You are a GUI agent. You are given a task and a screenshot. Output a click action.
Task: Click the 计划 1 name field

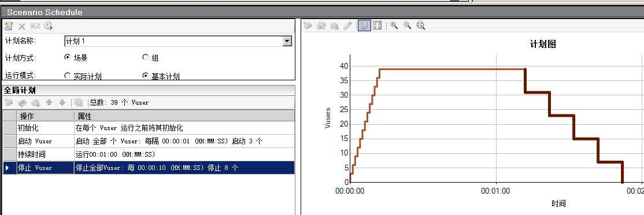click(x=173, y=41)
